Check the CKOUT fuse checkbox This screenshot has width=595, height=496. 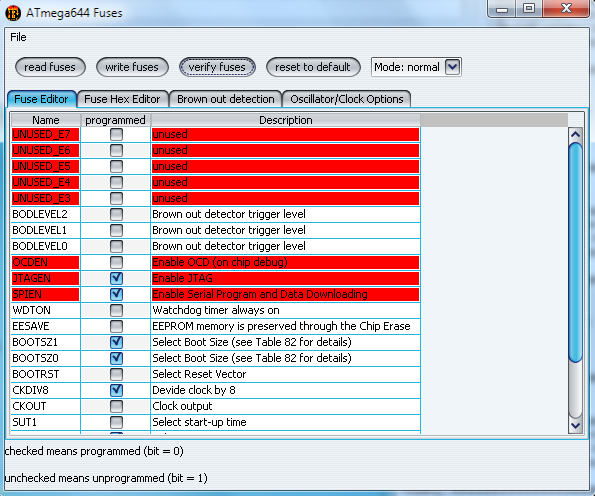coord(116,406)
